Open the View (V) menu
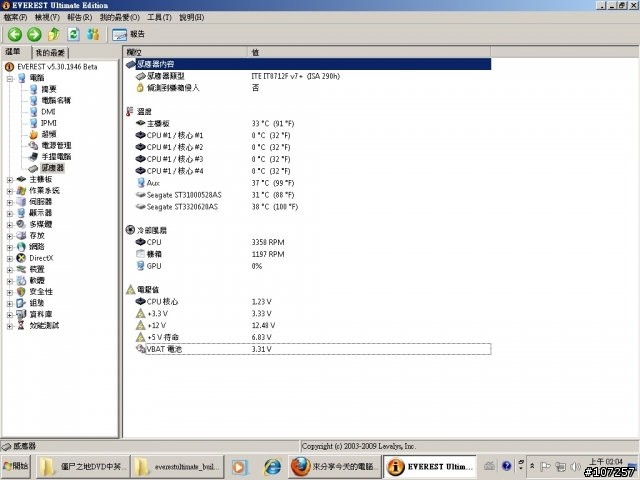Screen dimensions: 640x480 [47, 17]
